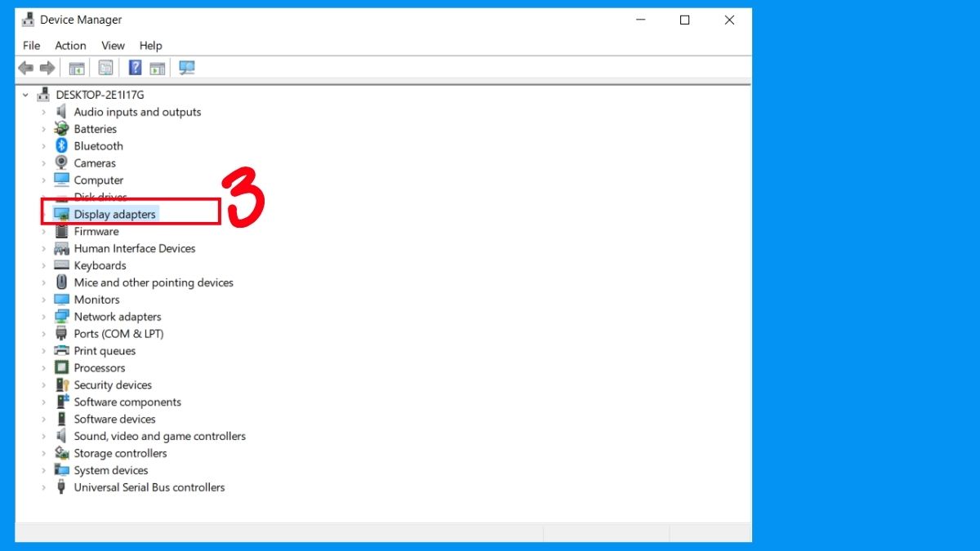Open the Action menu
Viewport: 980px width, 551px height.
pos(70,46)
